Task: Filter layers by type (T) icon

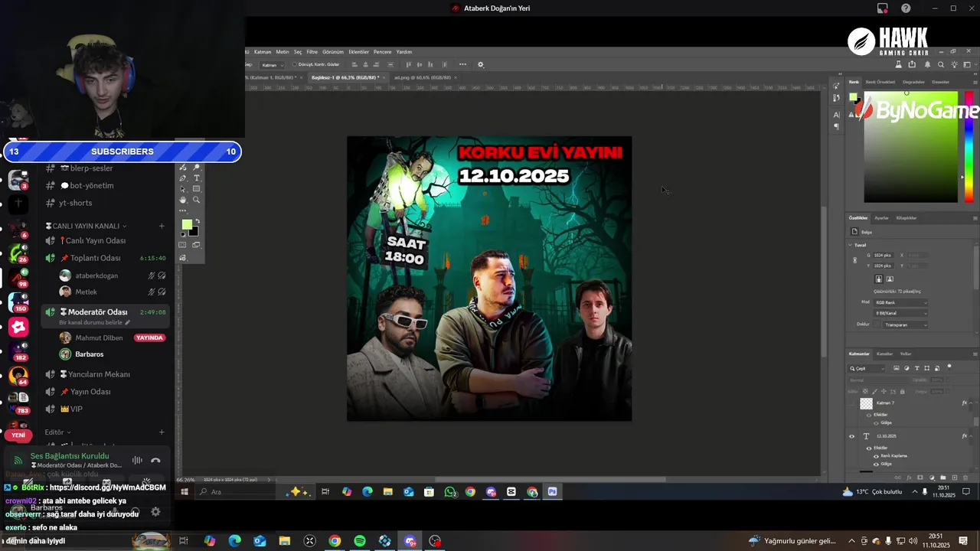Action: point(916,368)
